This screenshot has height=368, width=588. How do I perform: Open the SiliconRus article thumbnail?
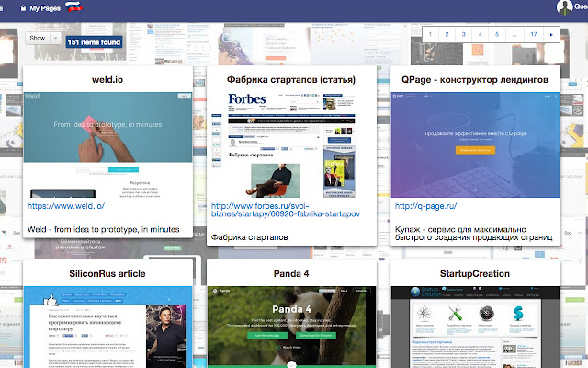click(x=107, y=328)
